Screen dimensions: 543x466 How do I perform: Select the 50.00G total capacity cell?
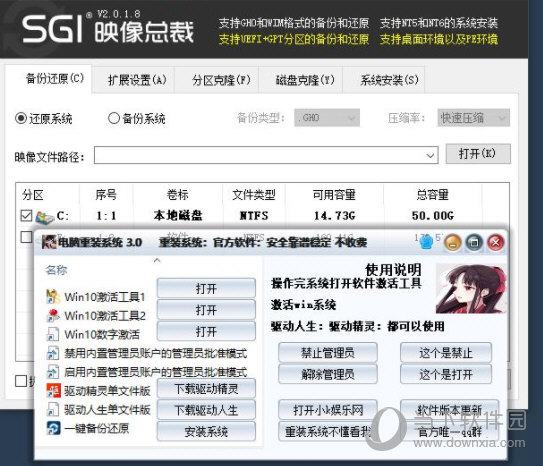pyautogui.click(x=433, y=216)
